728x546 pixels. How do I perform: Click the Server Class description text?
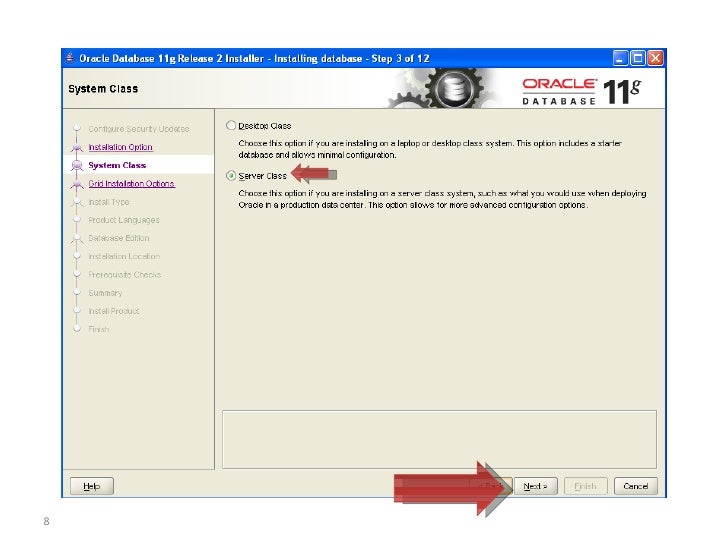click(442, 199)
